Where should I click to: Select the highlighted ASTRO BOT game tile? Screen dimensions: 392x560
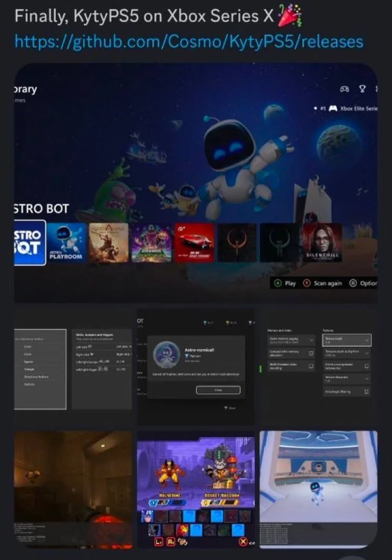click(x=30, y=243)
